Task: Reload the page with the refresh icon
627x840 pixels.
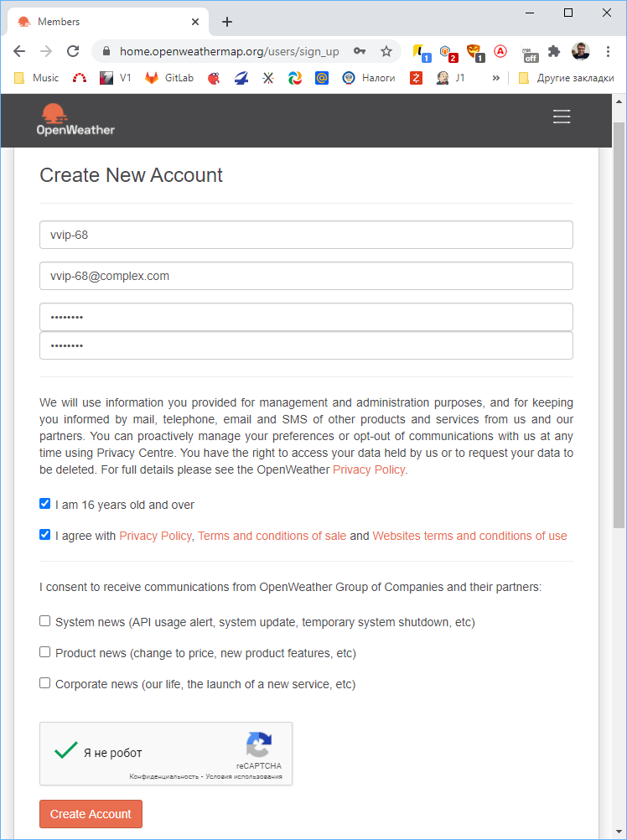Action: point(73,51)
